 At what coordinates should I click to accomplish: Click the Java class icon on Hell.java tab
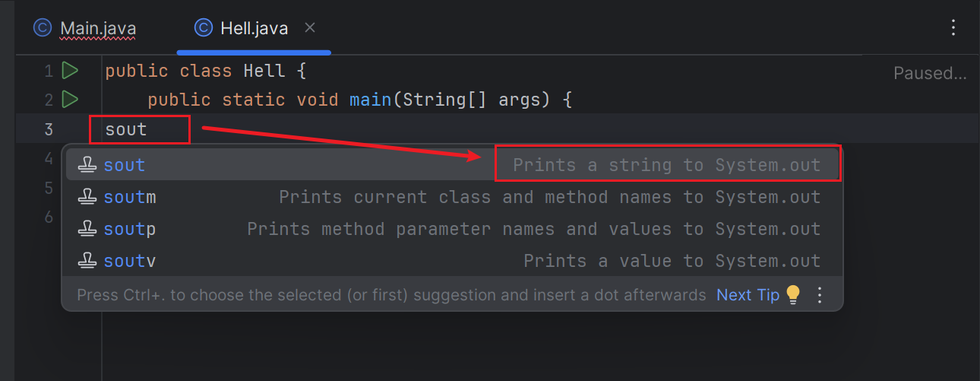coord(203,28)
